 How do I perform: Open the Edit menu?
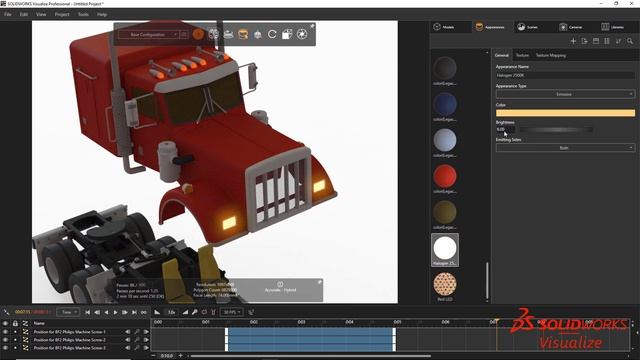pyautogui.click(x=24, y=14)
